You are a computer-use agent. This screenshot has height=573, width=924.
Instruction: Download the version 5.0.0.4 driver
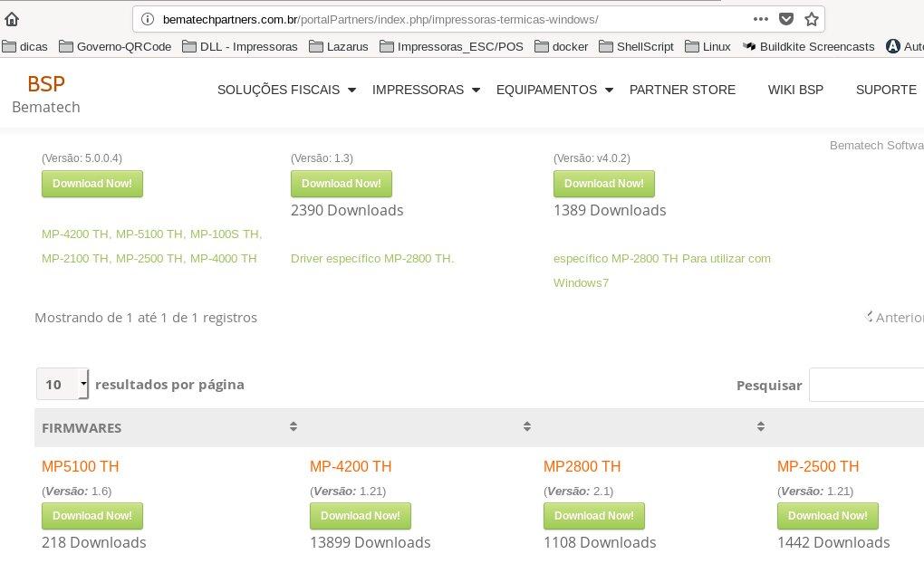point(91,184)
